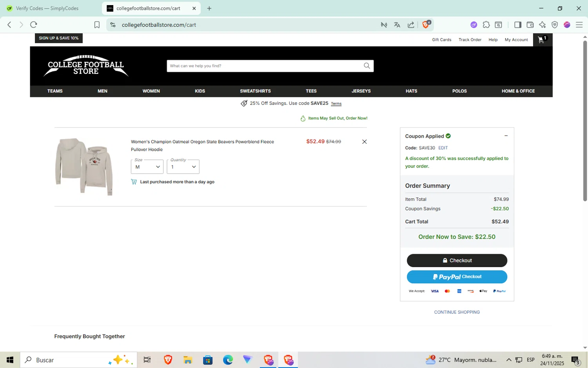This screenshot has width=588, height=368.
Task: Open the Gift Cards link
Action: [x=441, y=40]
